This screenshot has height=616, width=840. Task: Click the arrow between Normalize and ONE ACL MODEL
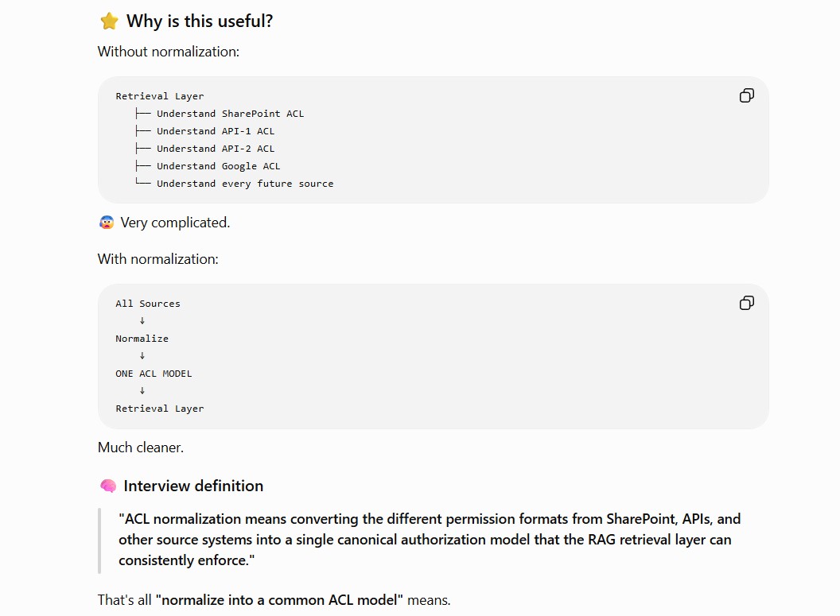click(142, 356)
